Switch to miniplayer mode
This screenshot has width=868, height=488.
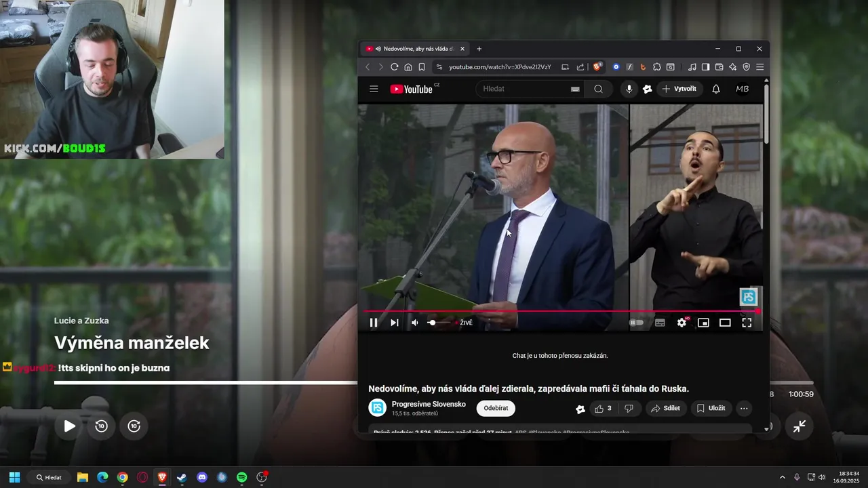[x=703, y=323]
